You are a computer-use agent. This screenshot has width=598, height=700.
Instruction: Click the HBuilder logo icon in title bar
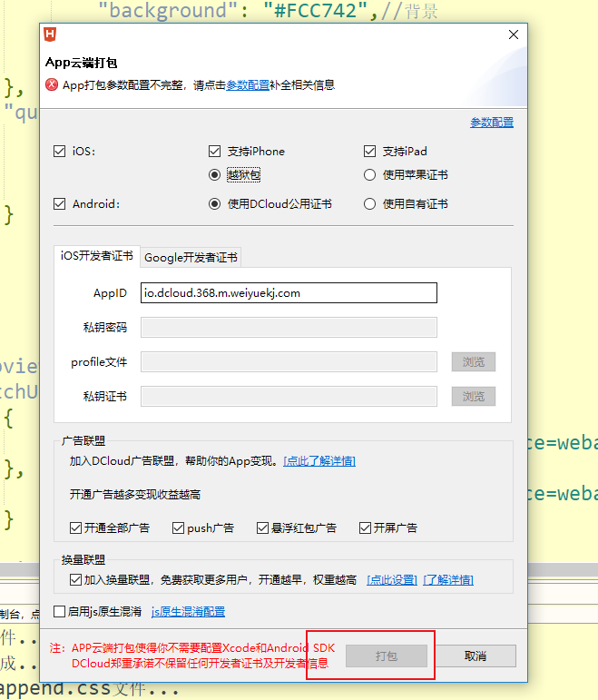tap(53, 35)
